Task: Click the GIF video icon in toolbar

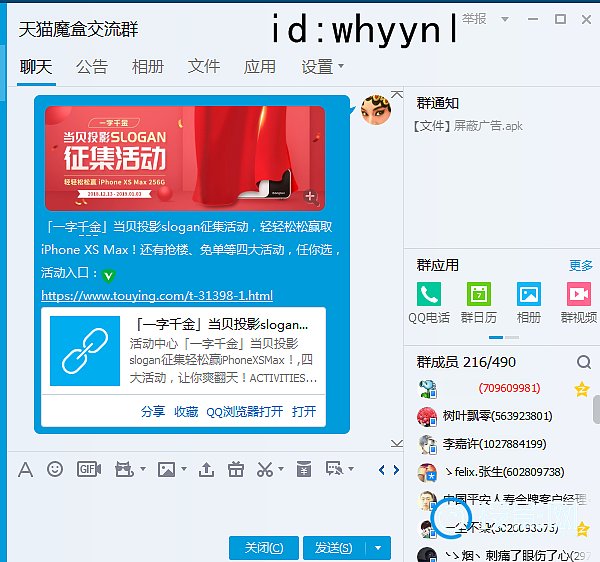Action: click(89, 469)
